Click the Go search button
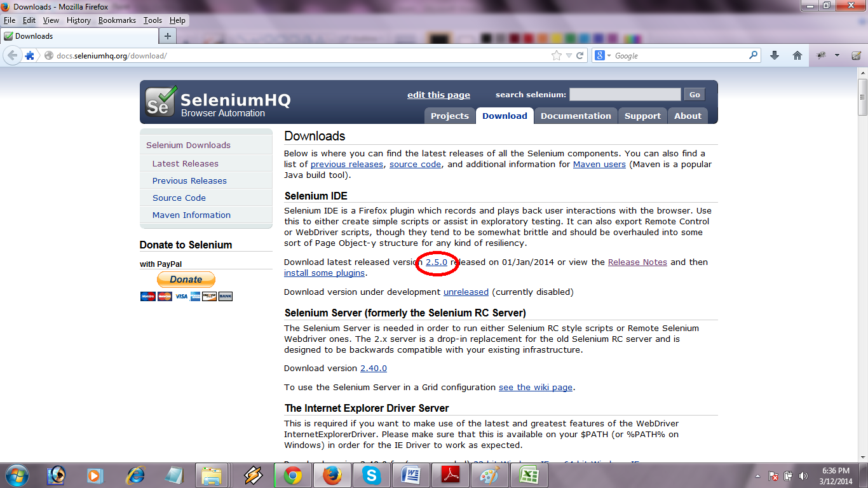The height and width of the screenshot is (488, 868). 695,95
